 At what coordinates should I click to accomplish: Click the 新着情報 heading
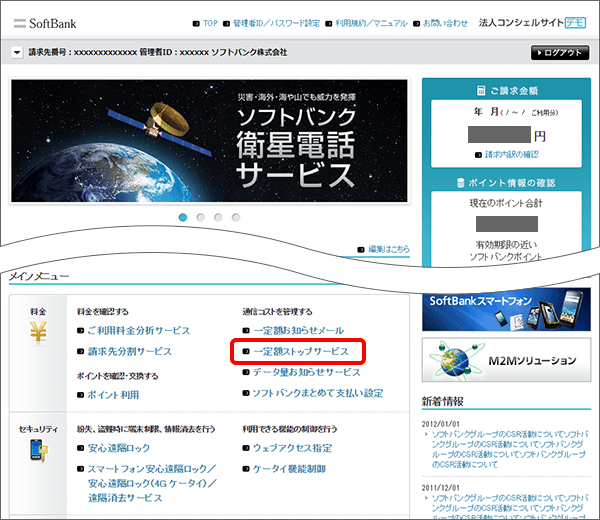443,401
